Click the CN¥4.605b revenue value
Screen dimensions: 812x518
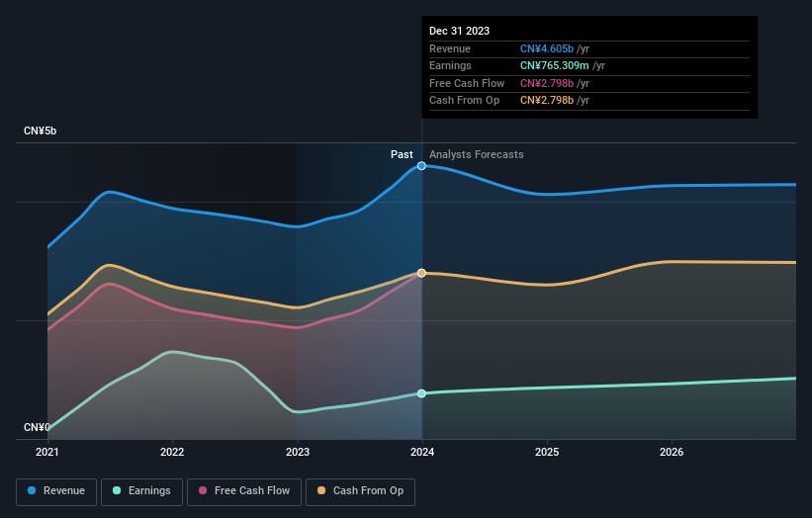pyautogui.click(x=547, y=48)
